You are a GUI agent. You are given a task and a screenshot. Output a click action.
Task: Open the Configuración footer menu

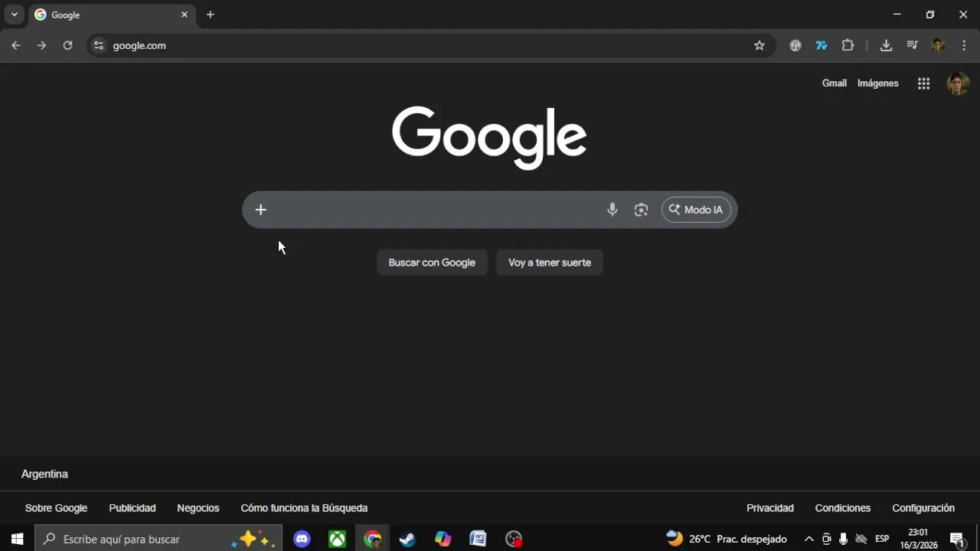coord(923,508)
